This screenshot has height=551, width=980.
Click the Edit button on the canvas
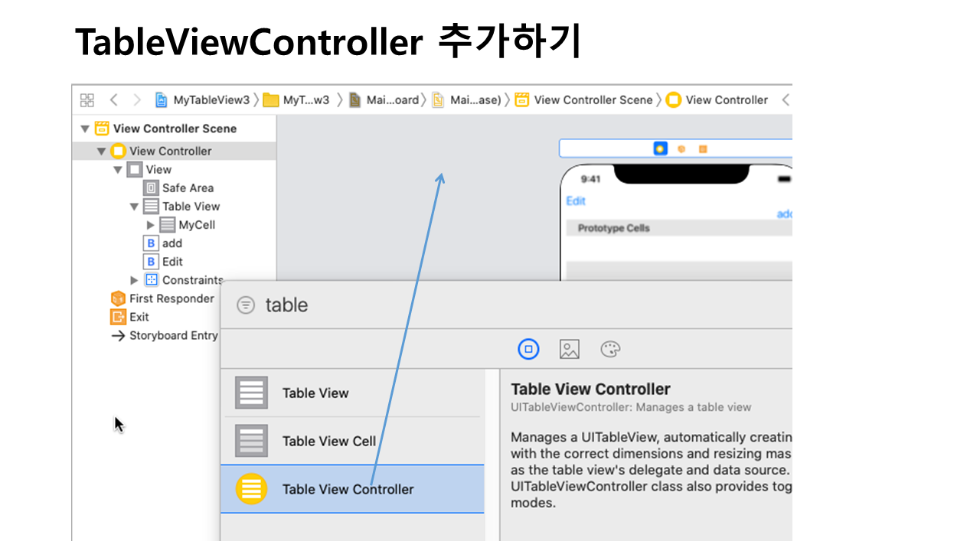point(576,201)
